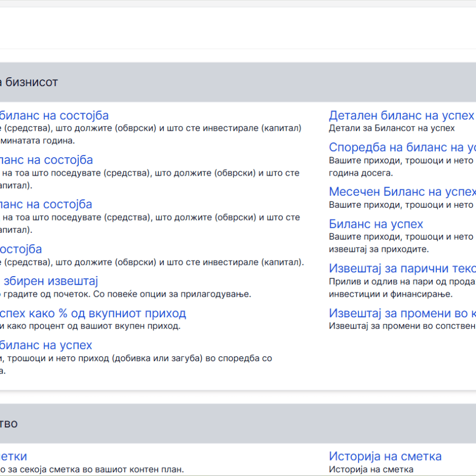Click the description "Детали за Билансот на успех"
This screenshot has width=476, height=476.
[391, 128]
